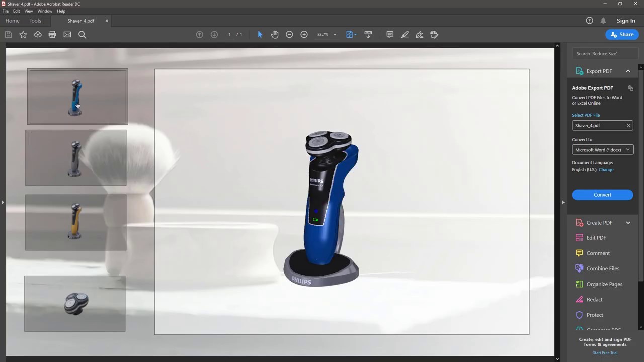Click the scrolling mode icon

pos(368,35)
